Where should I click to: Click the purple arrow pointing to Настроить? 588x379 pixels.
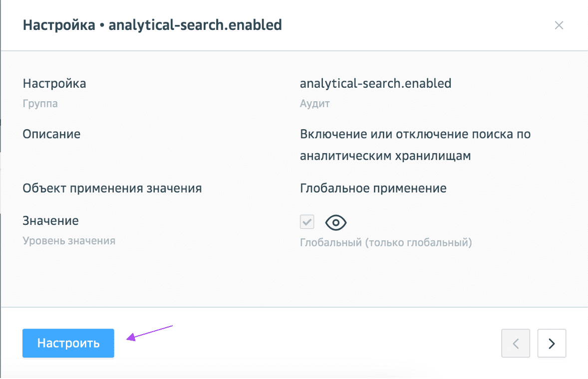tap(149, 333)
